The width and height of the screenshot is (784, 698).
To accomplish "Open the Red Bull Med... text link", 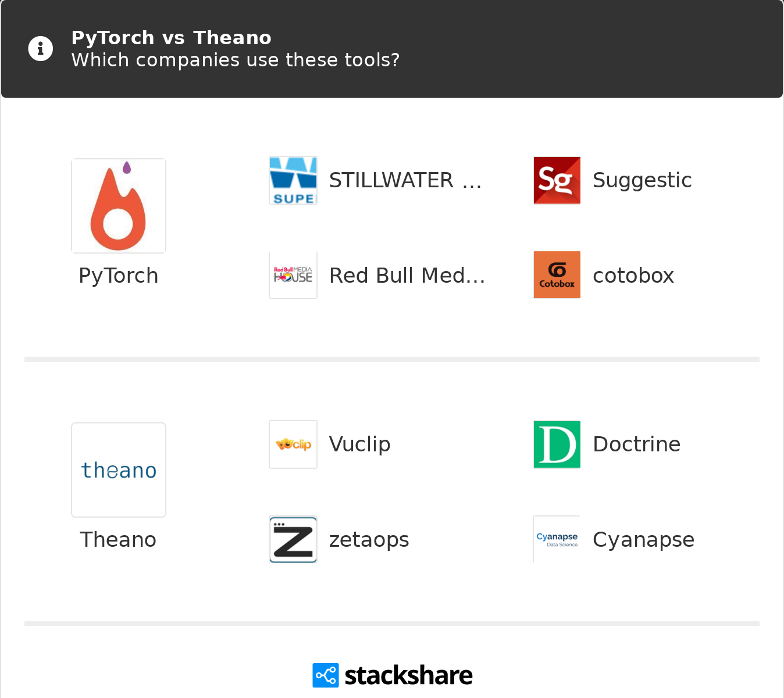I will [407, 275].
